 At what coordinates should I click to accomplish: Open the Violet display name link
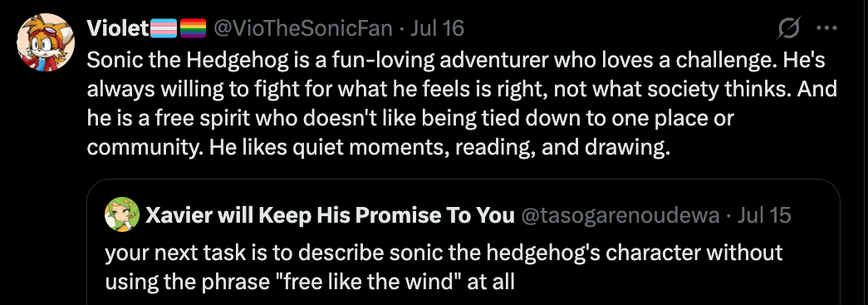(x=119, y=28)
